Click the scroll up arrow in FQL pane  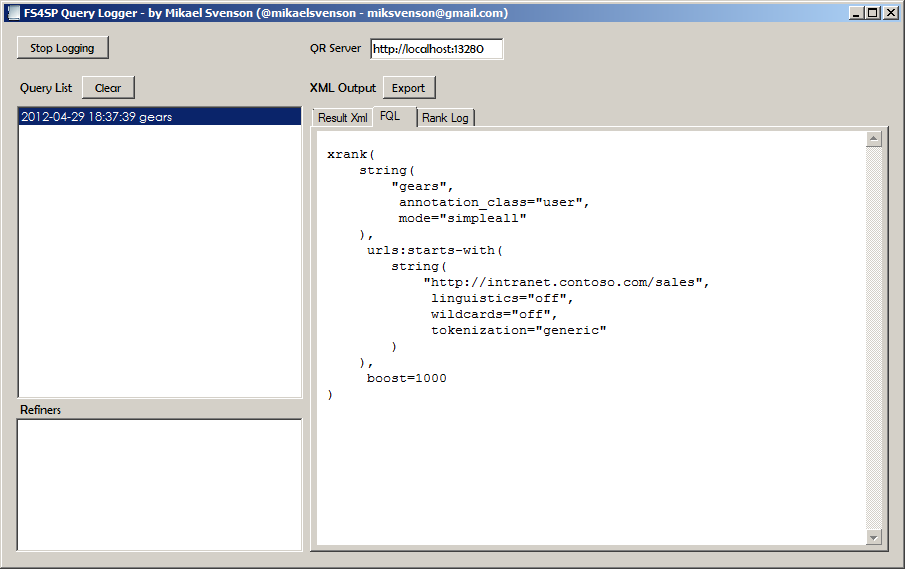click(x=874, y=138)
